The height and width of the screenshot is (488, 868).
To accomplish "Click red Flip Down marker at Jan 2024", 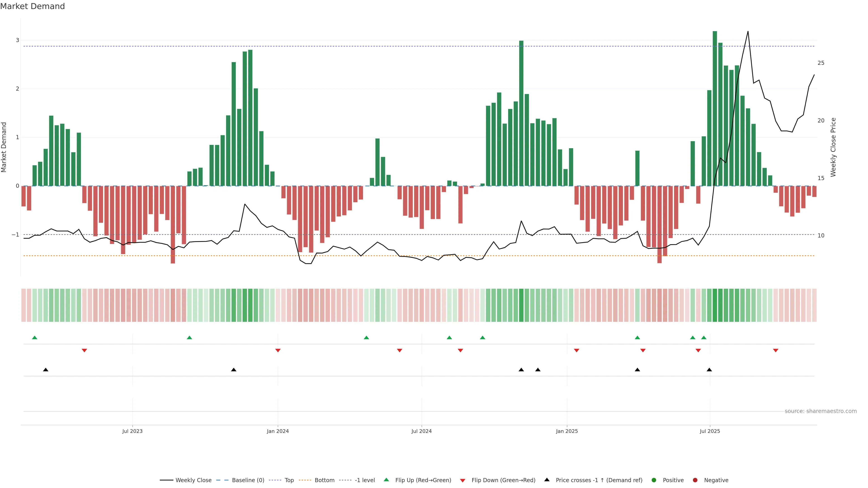I will (278, 351).
